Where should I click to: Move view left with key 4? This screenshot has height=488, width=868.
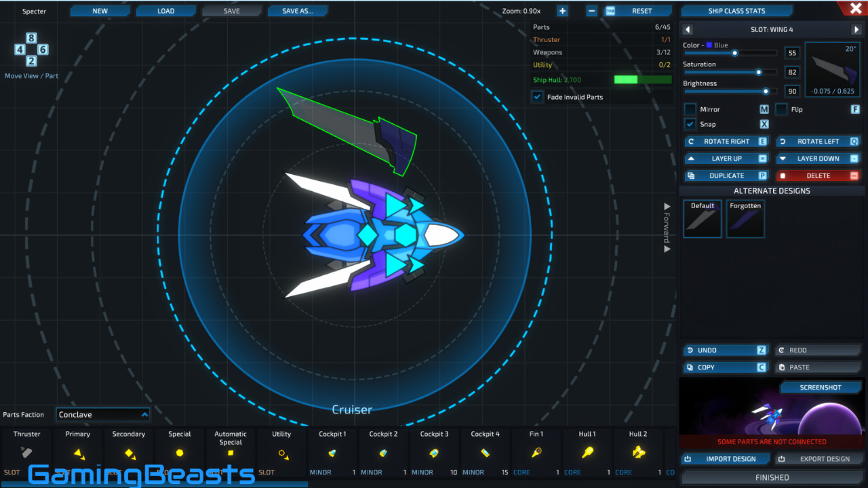pos(20,49)
